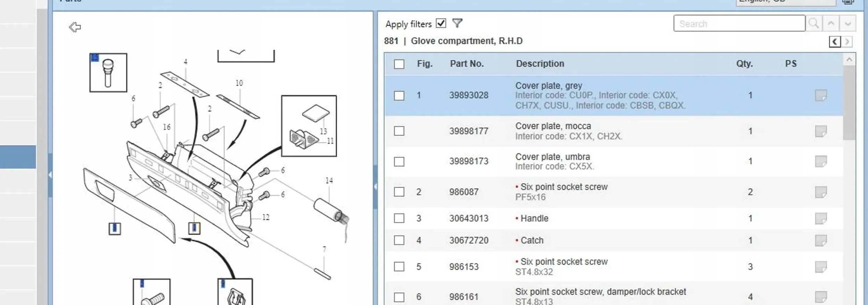Select the checkbox for part 986161
This screenshot has width=868, height=305.
399,297
